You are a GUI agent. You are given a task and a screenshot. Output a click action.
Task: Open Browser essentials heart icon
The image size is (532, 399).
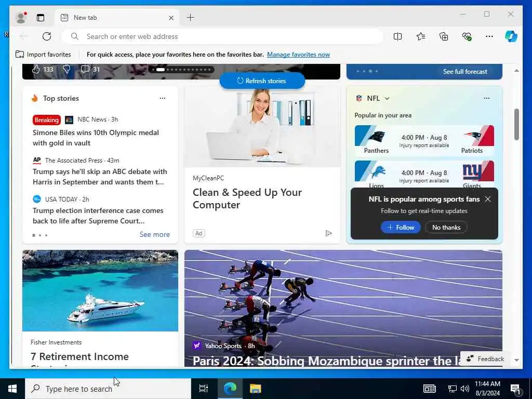467,36
